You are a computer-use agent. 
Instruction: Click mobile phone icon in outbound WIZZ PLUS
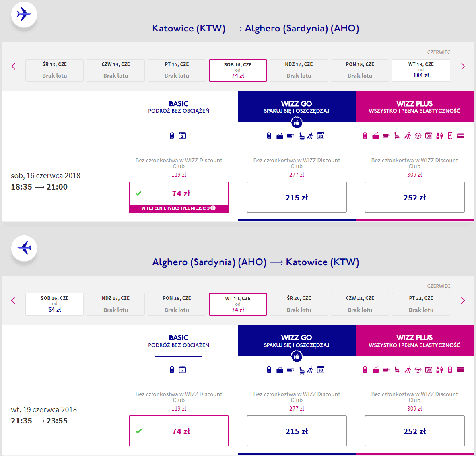coord(450,136)
